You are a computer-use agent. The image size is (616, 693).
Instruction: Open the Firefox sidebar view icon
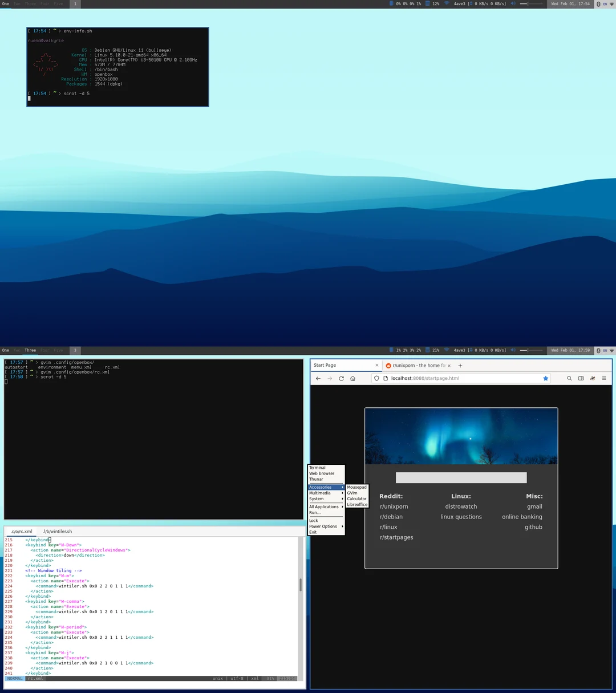coord(581,378)
